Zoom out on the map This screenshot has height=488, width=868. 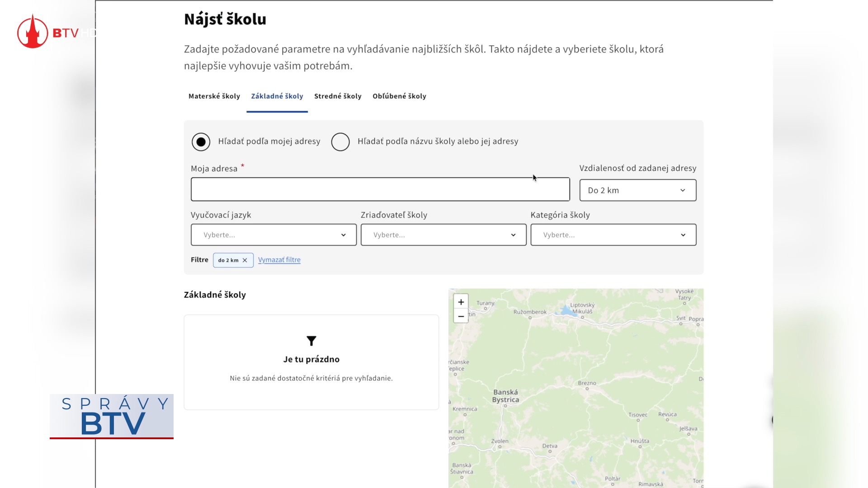point(461,316)
